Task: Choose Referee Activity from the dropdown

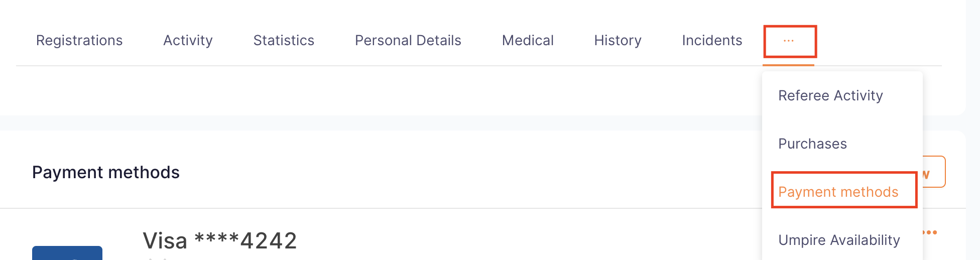Action: (x=830, y=95)
